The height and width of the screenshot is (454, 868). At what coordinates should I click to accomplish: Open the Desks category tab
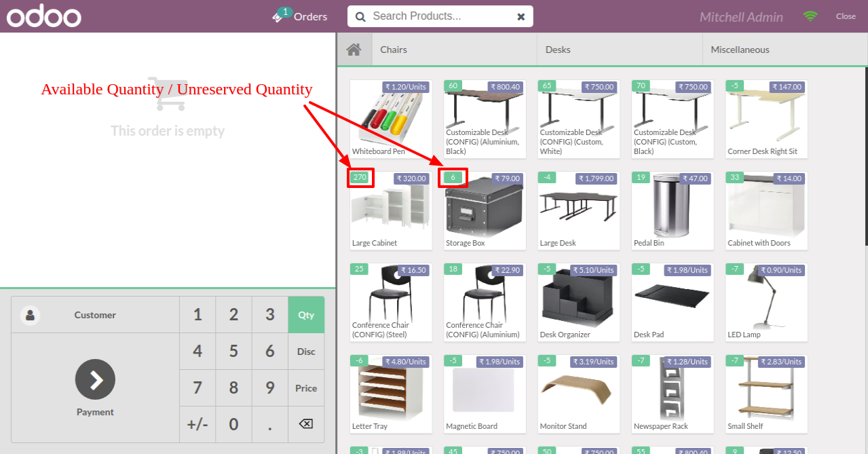620,50
